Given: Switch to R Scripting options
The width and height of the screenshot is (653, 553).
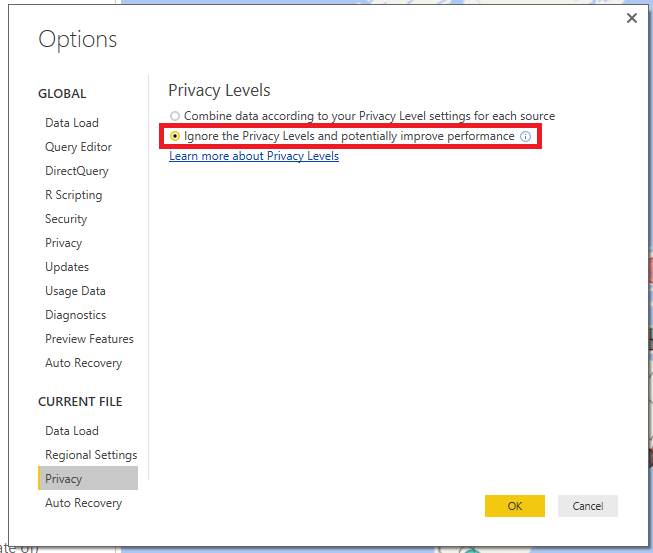Looking at the screenshot, I should (x=73, y=195).
